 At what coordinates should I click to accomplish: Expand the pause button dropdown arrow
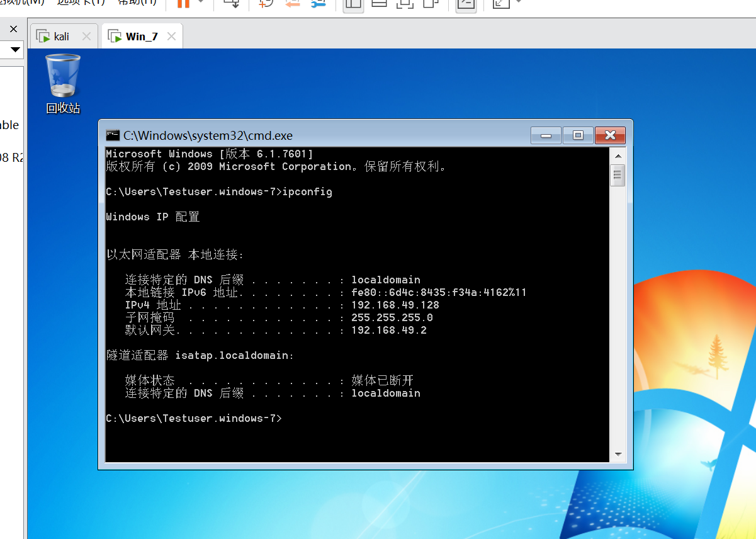click(201, 3)
